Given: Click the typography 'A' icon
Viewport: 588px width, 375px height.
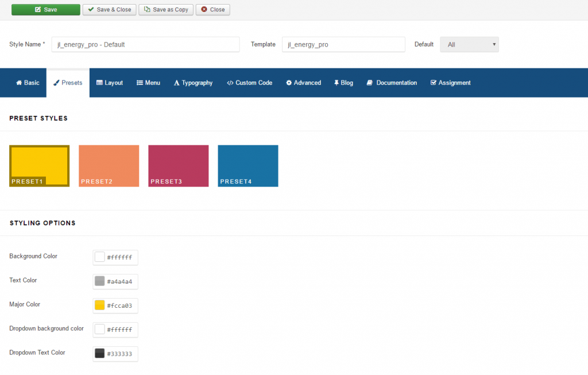Looking at the screenshot, I should click(176, 82).
